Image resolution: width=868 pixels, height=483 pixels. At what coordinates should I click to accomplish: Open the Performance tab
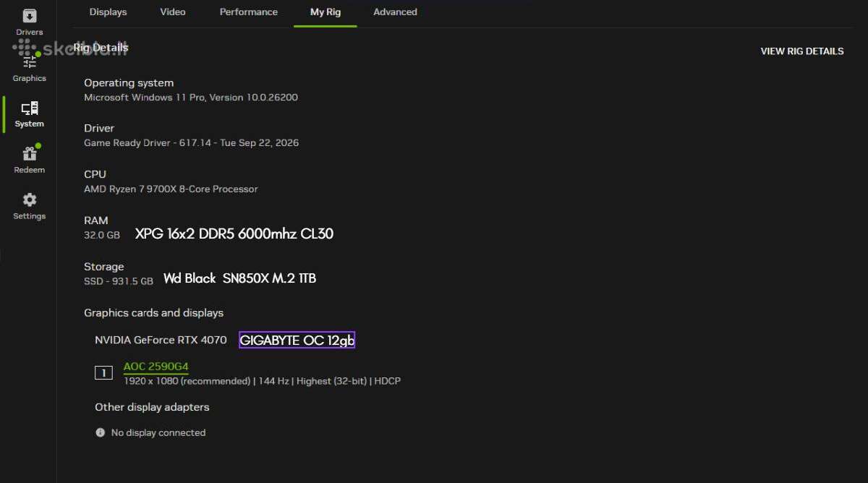248,12
